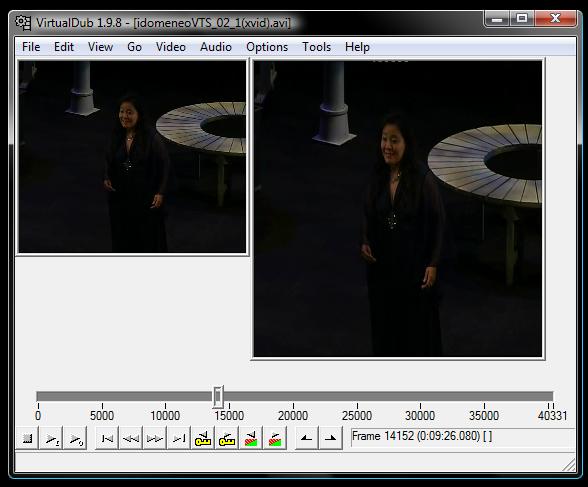
Task: Go to previous scene change
Action: [x=251, y=438]
